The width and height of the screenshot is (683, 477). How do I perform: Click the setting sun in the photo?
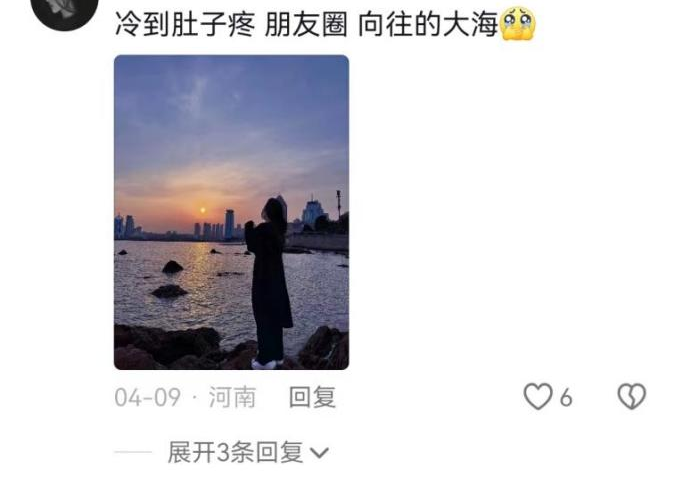point(202,211)
